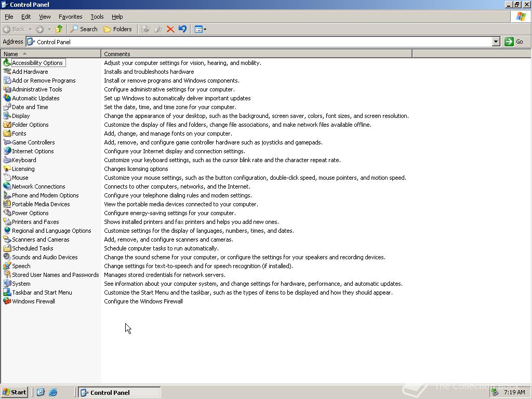This screenshot has height=399, width=532.
Task: Open the Sounds and Audio Devices icon
Action: pyautogui.click(x=7, y=257)
